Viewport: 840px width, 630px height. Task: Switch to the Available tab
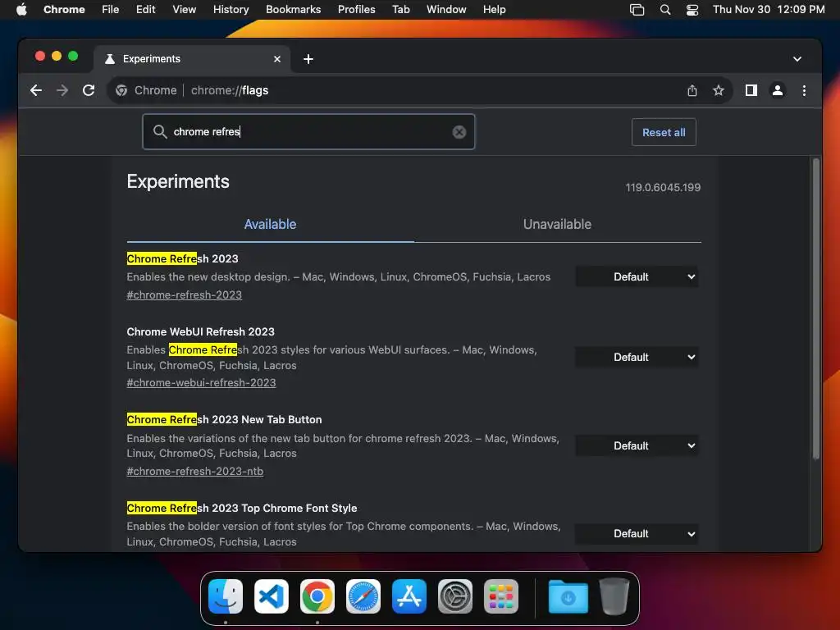click(270, 225)
